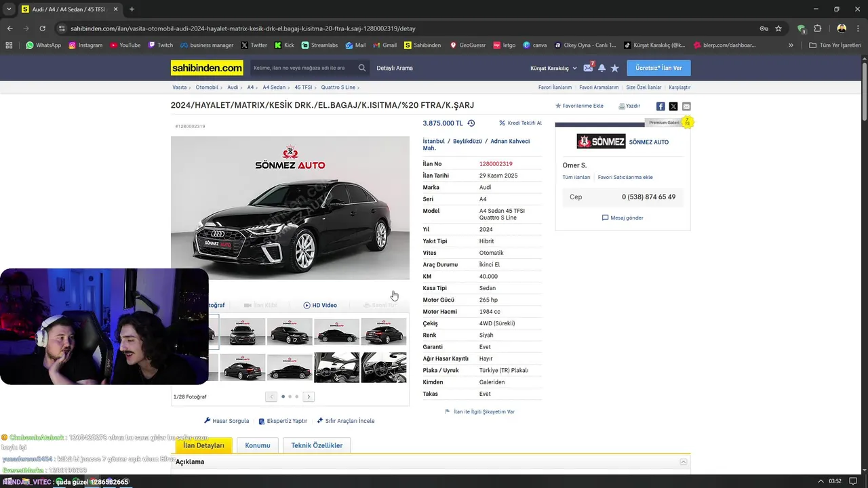The width and height of the screenshot is (868, 488).
Task: Click the Sönmez Auto store logo
Action: [x=601, y=142]
